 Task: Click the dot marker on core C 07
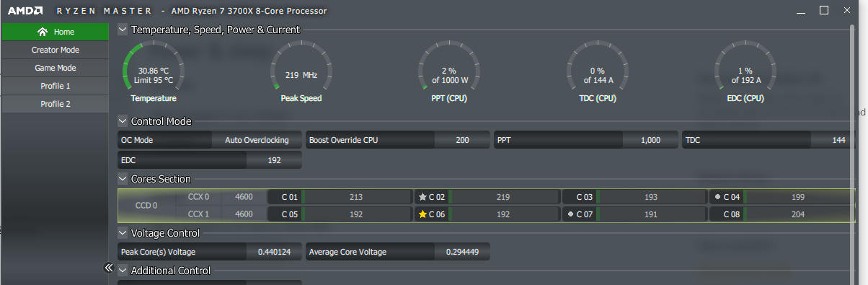[x=570, y=214]
